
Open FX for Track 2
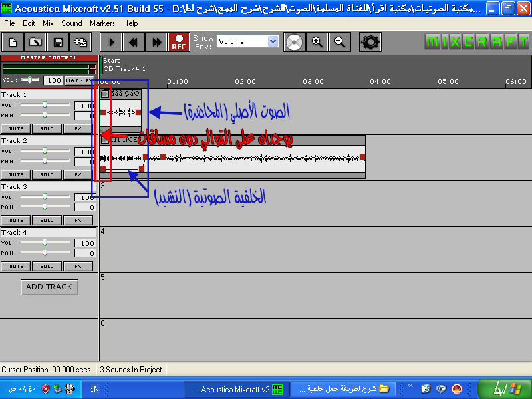click(78, 175)
